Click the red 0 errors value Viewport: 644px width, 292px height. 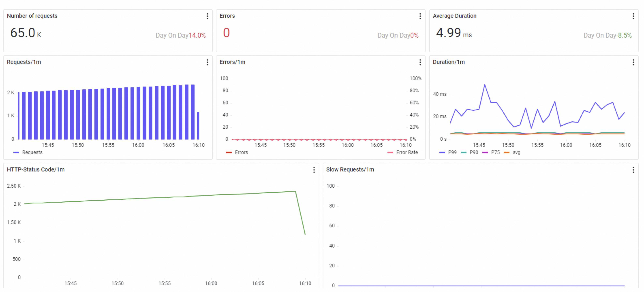226,33
